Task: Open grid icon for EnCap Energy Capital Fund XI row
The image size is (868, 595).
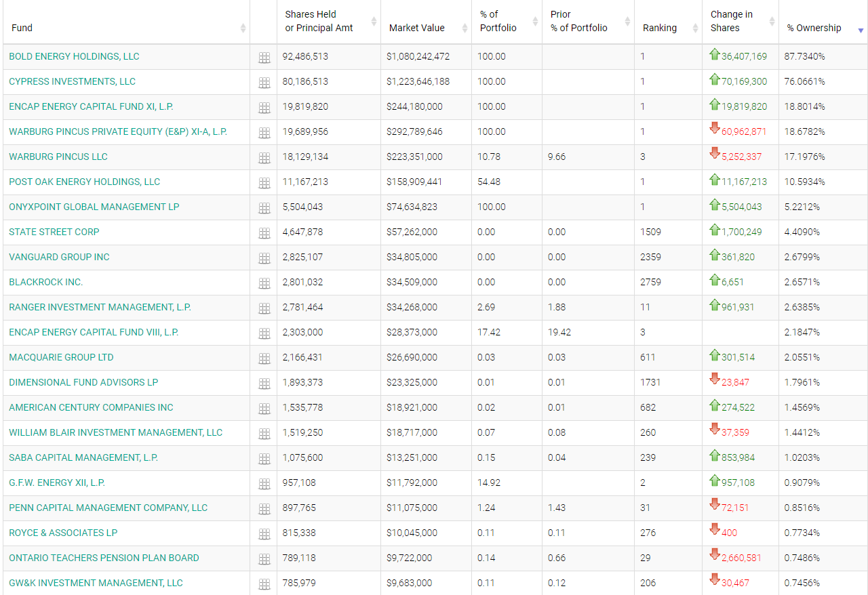Action: pos(264,108)
